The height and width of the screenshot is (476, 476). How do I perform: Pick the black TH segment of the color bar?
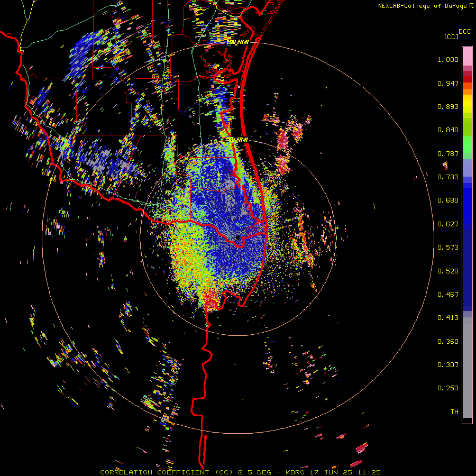[x=467, y=420]
